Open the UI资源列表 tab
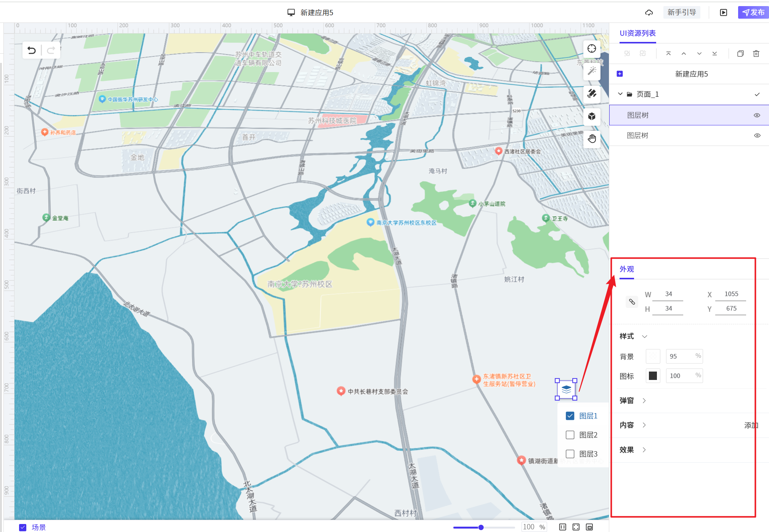This screenshot has height=532, width=769. [637, 33]
